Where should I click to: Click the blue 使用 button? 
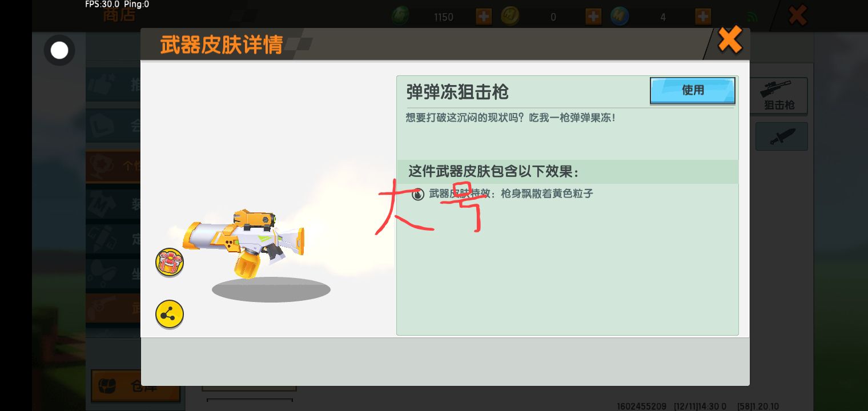click(x=692, y=91)
